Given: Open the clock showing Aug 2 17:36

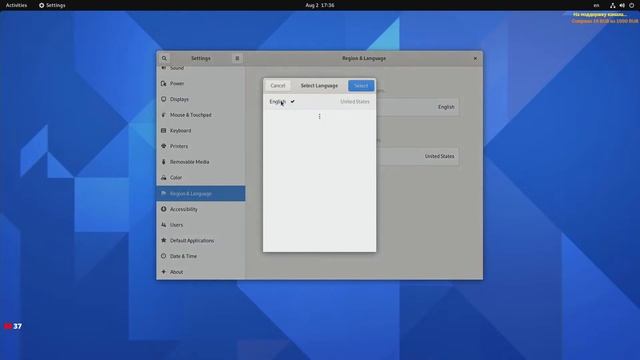Looking at the screenshot, I should coord(320,5).
